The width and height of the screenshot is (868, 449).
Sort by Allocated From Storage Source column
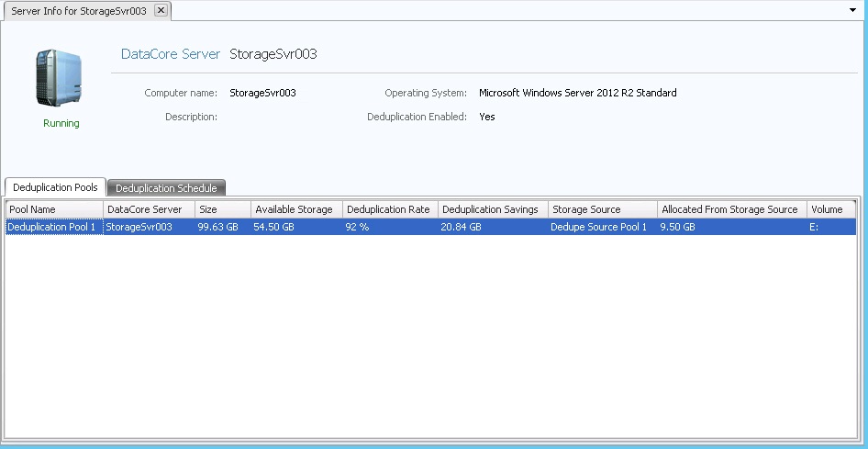[730, 209]
